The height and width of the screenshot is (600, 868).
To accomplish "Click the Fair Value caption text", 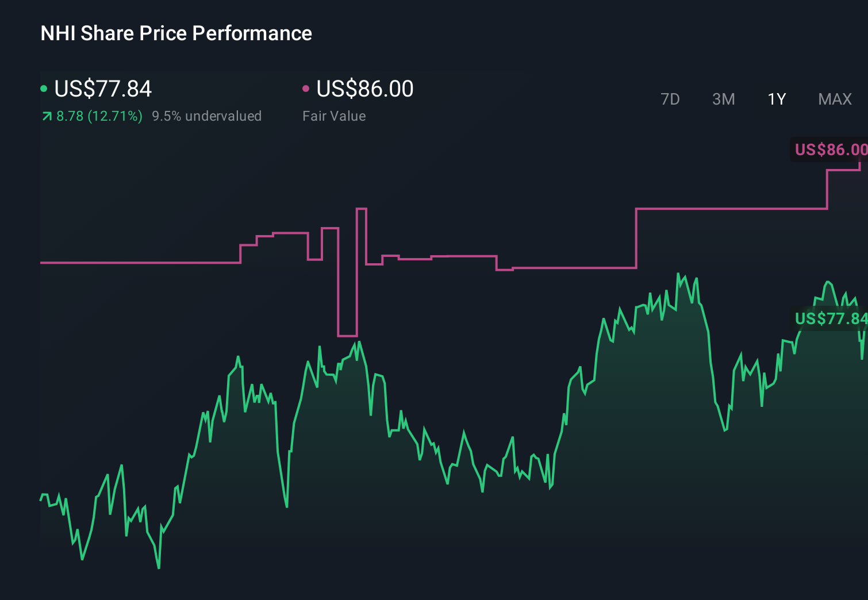I will pyautogui.click(x=333, y=116).
